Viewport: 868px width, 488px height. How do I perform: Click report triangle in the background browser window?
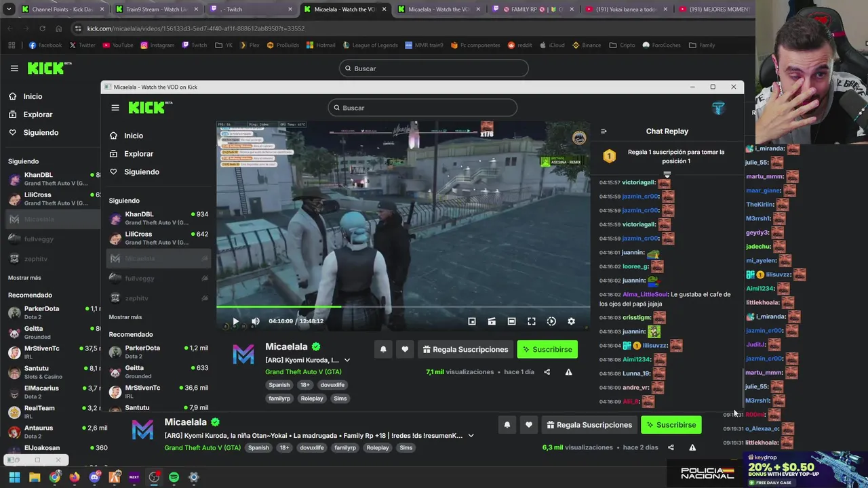(692, 447)
